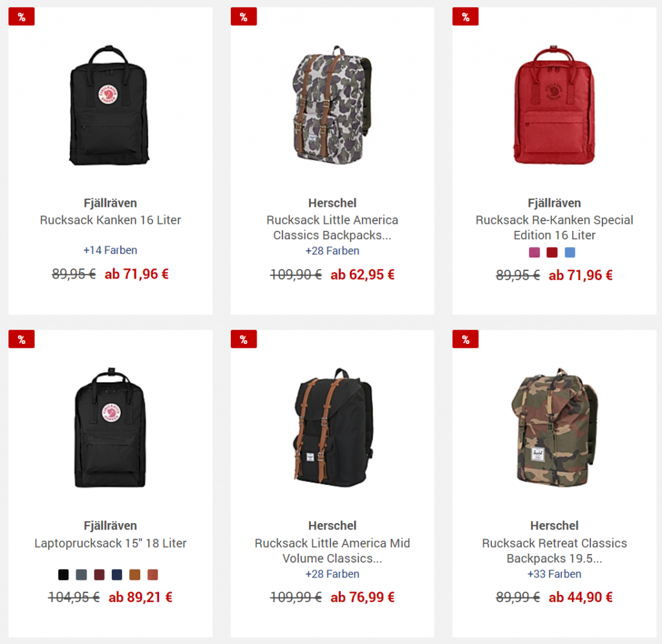Screen dimensions: 662x644
Task: Click the percent badge on Laptoprucksack 15" card
Action: (x=21, y=339)
